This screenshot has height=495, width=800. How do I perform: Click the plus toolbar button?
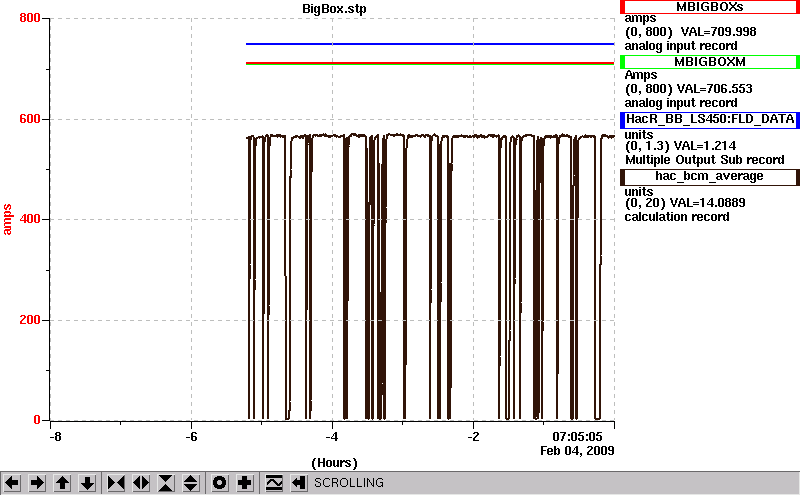(245, 483)
